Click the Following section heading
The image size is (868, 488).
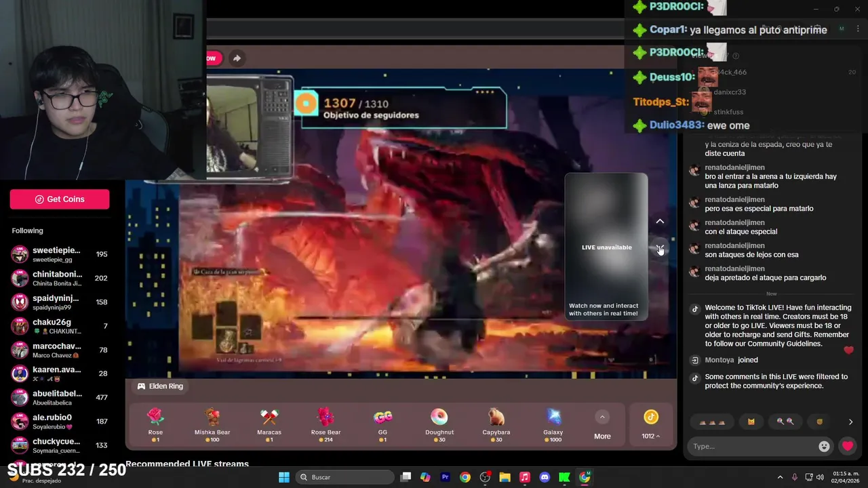(x=27, y=230)
